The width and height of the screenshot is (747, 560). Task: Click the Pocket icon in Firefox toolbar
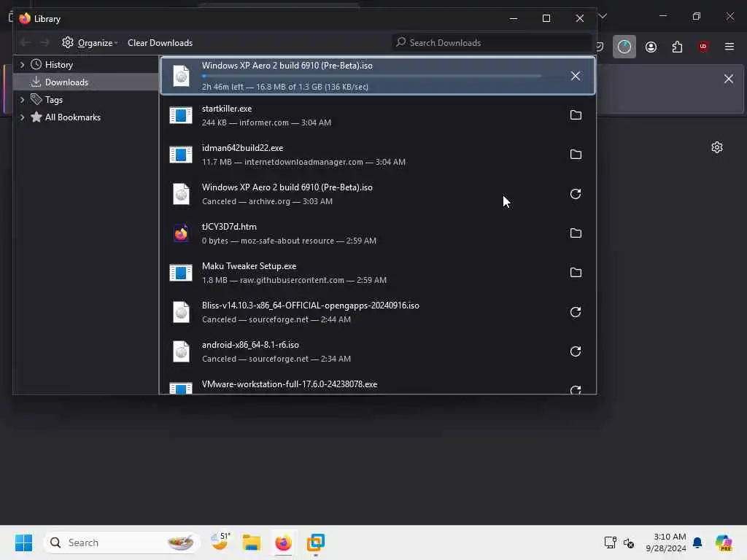coord(600,47)
